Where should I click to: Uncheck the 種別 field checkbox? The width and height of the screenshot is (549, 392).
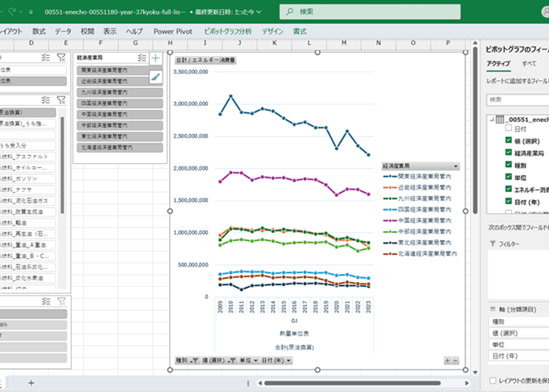509,165
